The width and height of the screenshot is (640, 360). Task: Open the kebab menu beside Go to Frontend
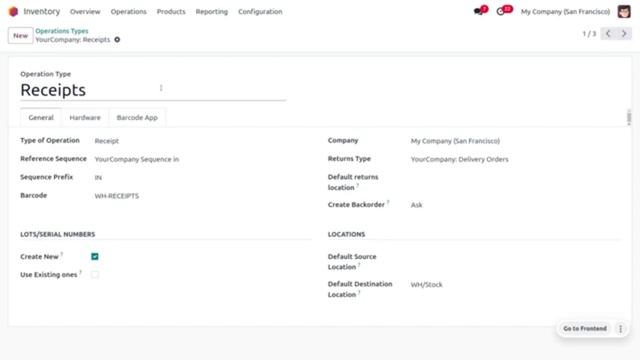620,329
